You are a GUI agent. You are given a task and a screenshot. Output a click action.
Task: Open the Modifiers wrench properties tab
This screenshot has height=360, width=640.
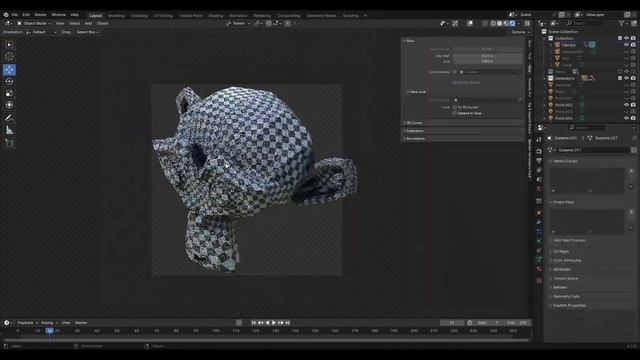[x=539, y=222]
